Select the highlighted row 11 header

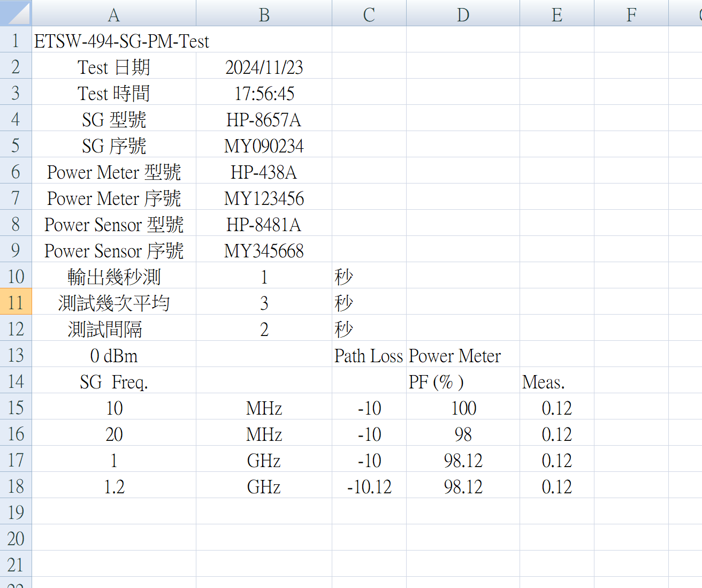[16, 303]
